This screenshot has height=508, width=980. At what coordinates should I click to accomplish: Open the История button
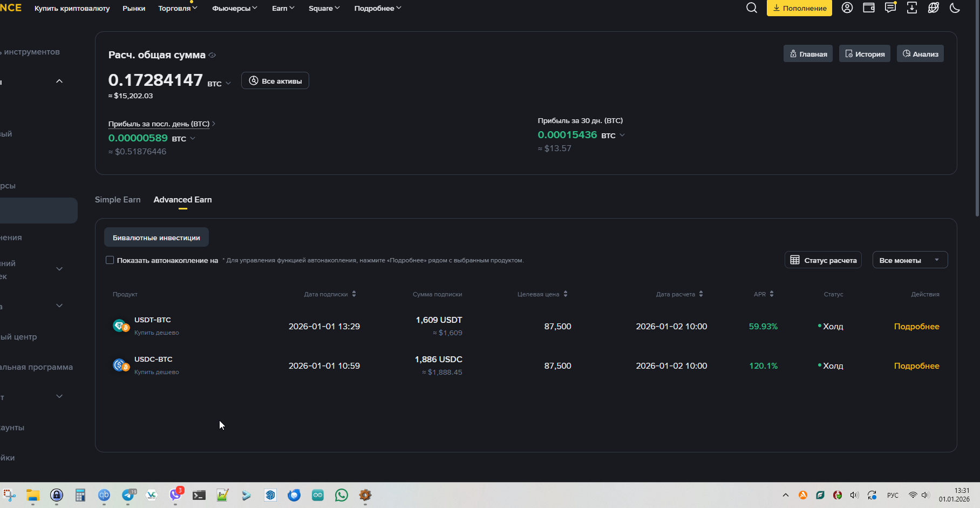click(x=865, y=54)
